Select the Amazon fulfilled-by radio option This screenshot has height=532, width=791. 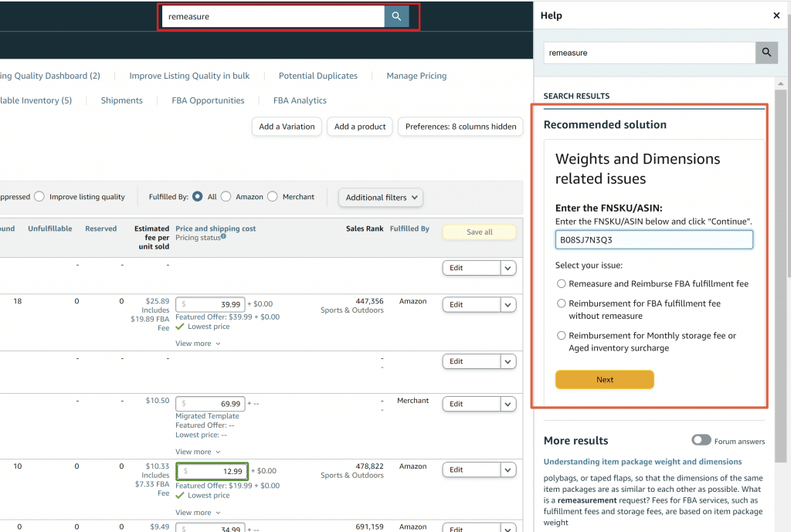click(x=226, y=197)
